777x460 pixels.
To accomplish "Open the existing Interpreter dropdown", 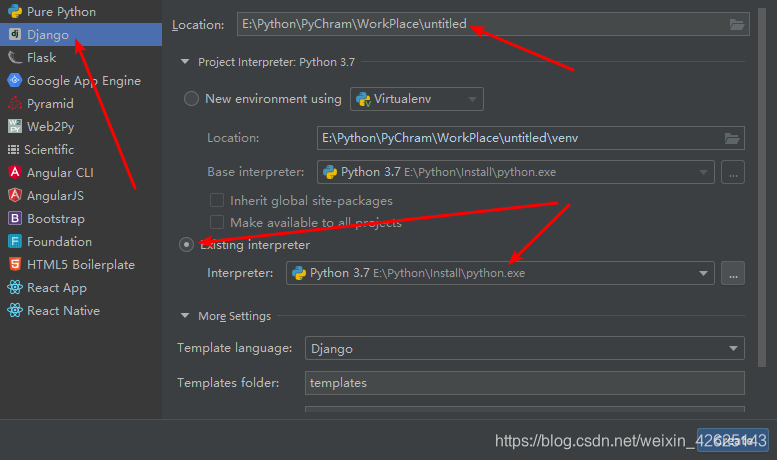I will 500,273.
